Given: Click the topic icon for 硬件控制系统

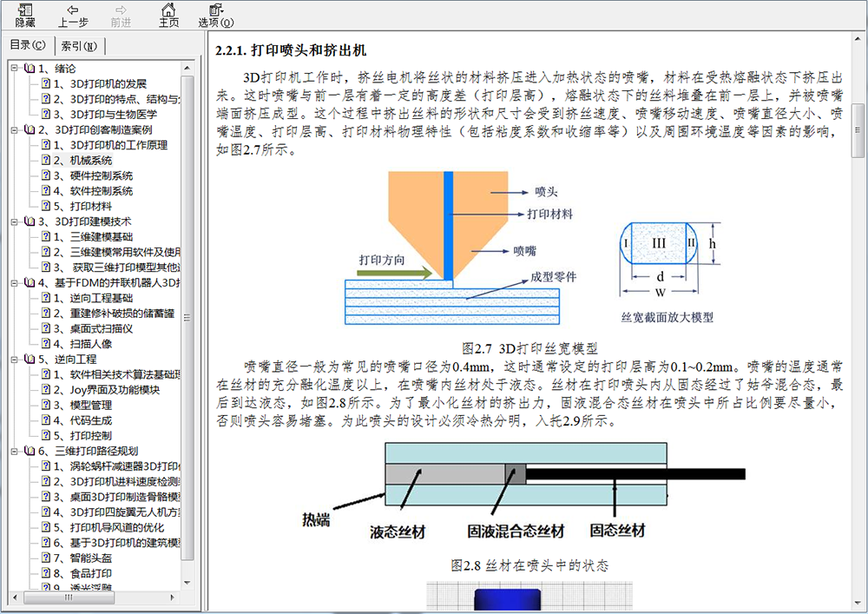Looking at the screenshot, I should pos(47,175).
